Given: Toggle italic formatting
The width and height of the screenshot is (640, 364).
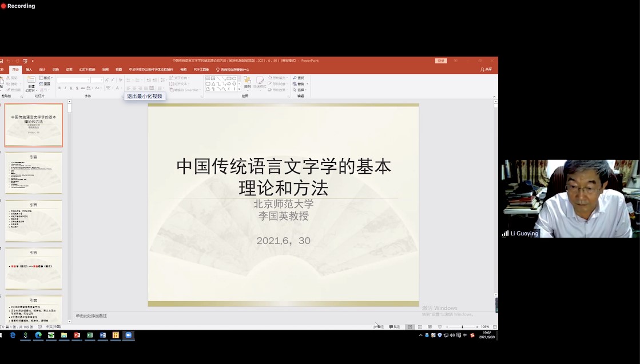Looking at the screenshot, I should coord(65,88).
